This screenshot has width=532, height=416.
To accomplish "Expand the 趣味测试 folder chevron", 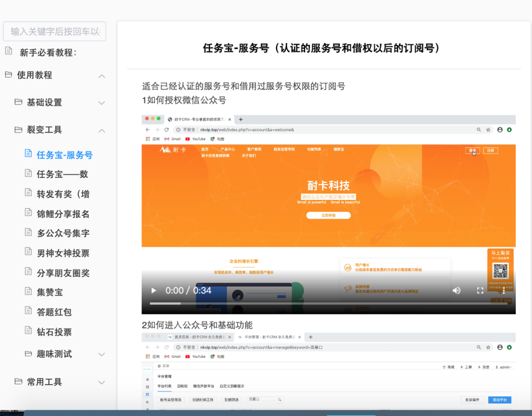I will (102, 354).
